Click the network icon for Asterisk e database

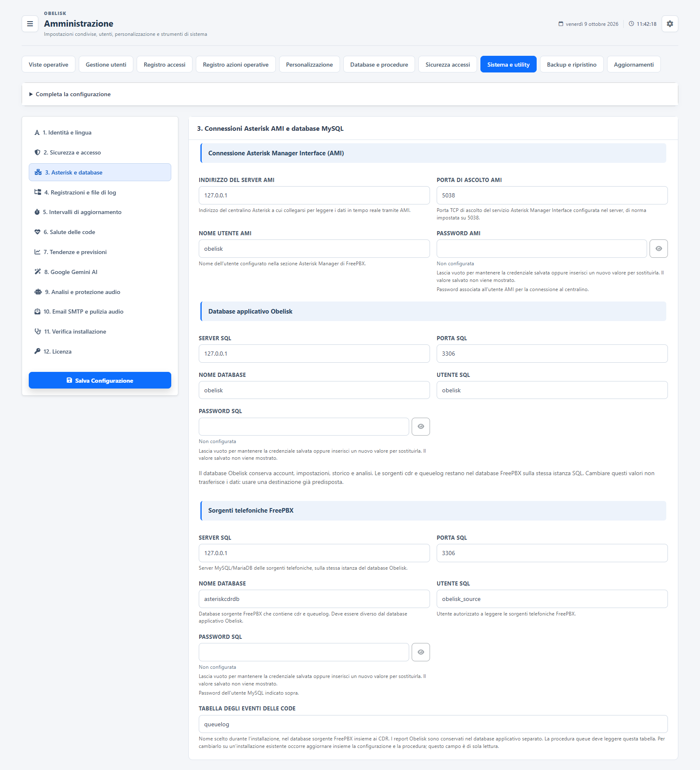38,172
